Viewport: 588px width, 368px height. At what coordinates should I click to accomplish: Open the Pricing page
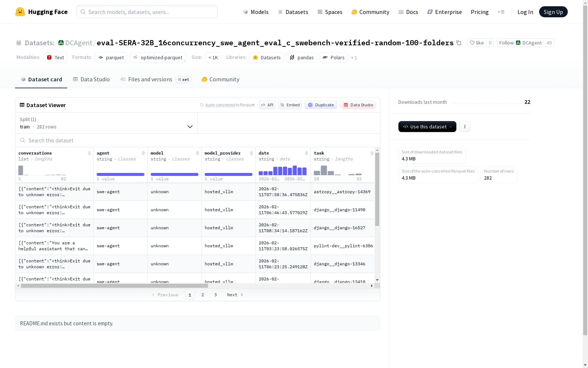point(480,12)
